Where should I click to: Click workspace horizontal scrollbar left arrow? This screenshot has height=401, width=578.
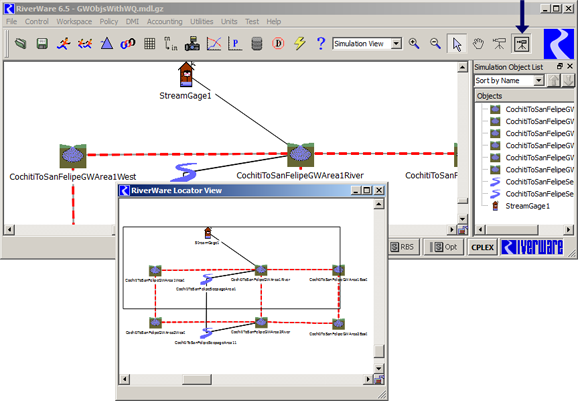pos(10,230)
